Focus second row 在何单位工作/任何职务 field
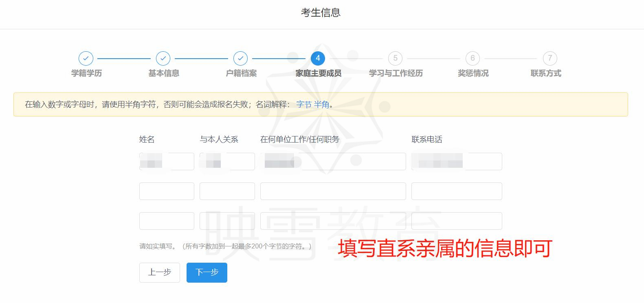The width and height of the screenshot is (644, 303). [333, 191]
